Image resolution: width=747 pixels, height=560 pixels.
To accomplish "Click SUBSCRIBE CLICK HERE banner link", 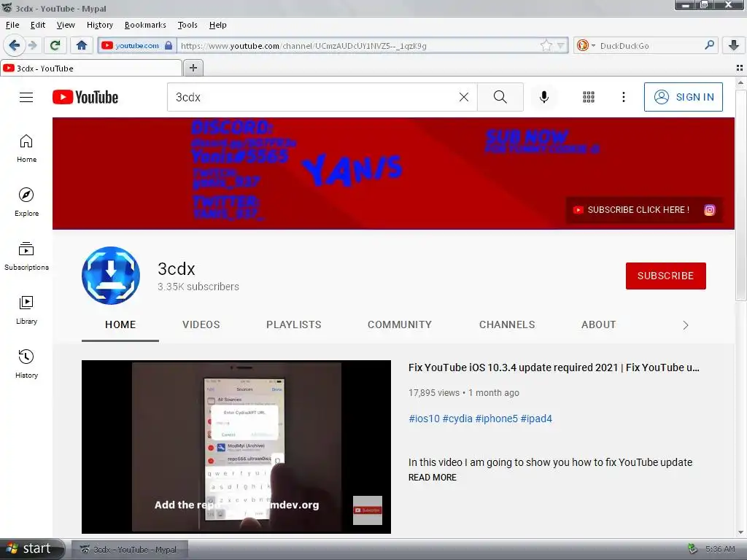I will tap(631, 210).
